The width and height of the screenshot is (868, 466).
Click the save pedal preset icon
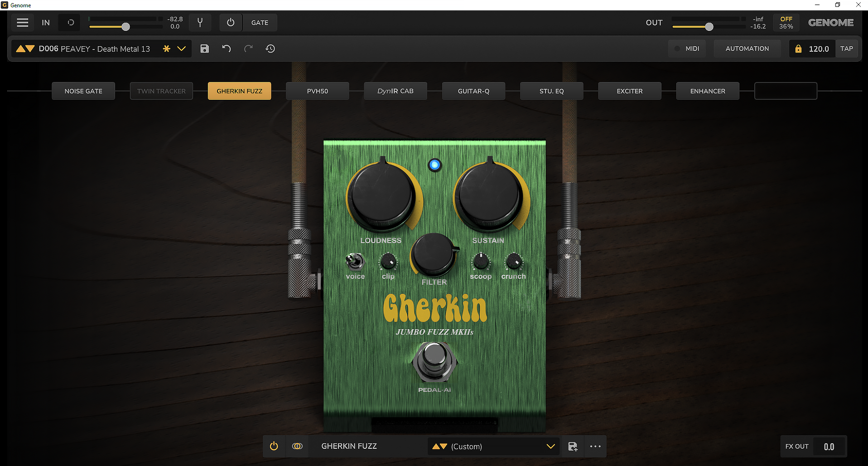coord(573,447)
